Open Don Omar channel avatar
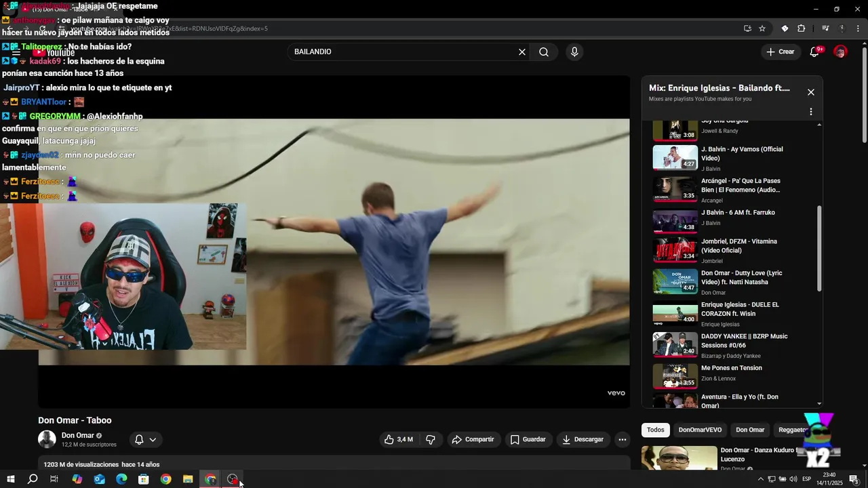 pyautogui.click(x=47, y=439)
